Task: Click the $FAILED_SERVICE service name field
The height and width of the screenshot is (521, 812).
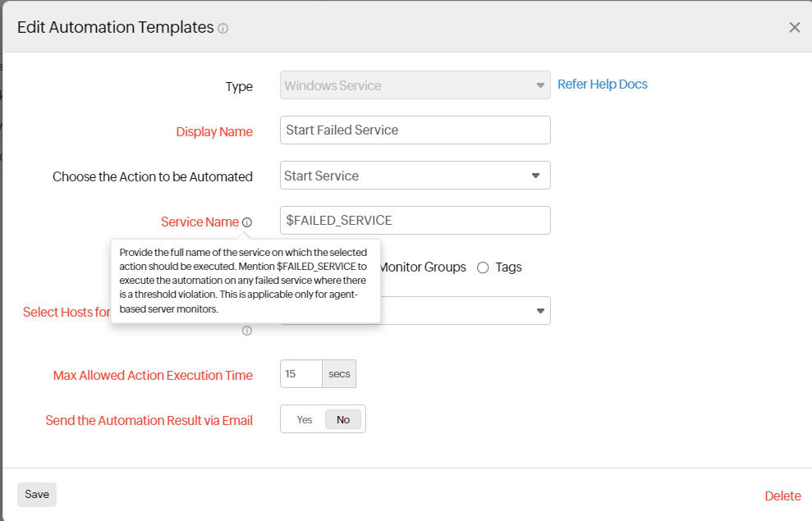Action: tap(415, 220)
